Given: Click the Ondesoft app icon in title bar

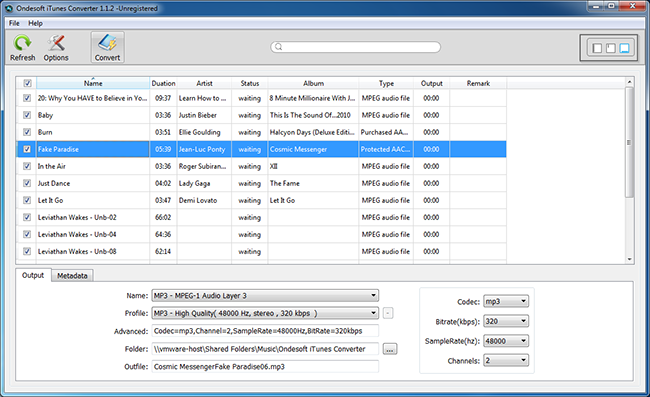Looking at the screenshot, I should click(x=9, y=8).
